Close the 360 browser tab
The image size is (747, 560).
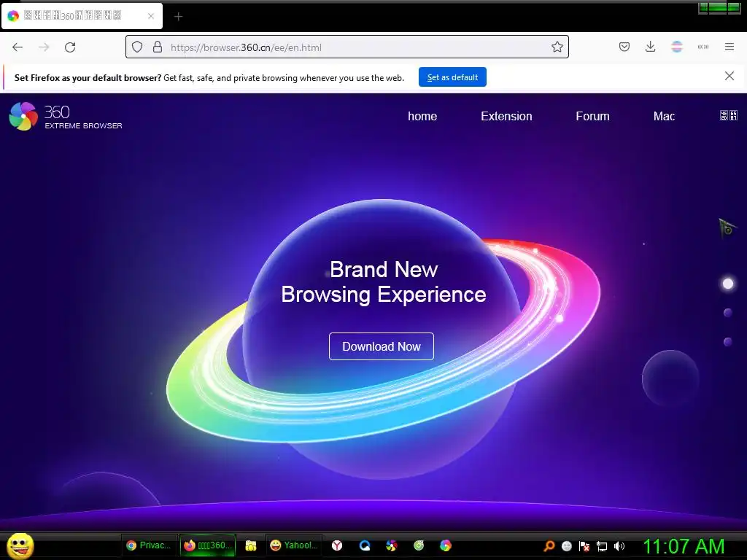(151, 16)
